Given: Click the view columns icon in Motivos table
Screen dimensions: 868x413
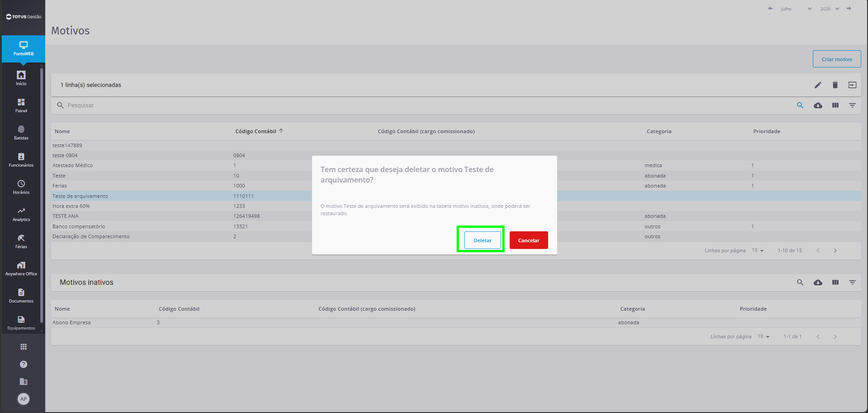Looking at the screenshot, I should [835, 106].
